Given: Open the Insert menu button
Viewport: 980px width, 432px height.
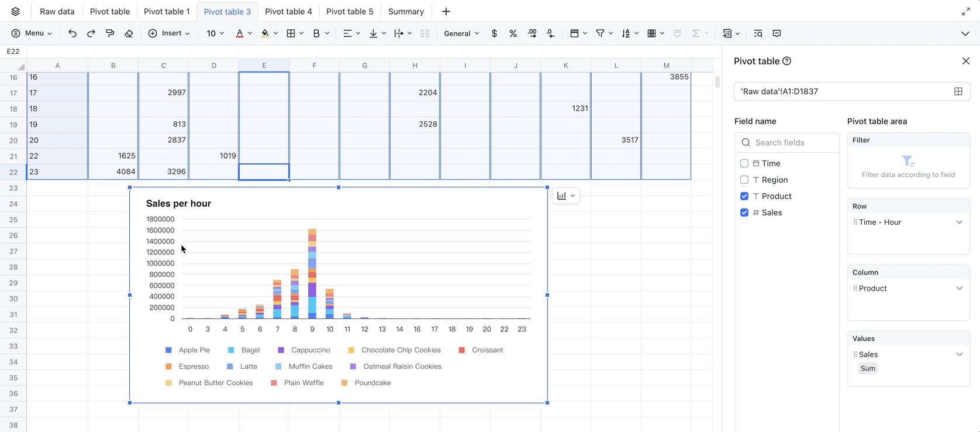Looking at the screenshot, I should (x=169, y=33).
